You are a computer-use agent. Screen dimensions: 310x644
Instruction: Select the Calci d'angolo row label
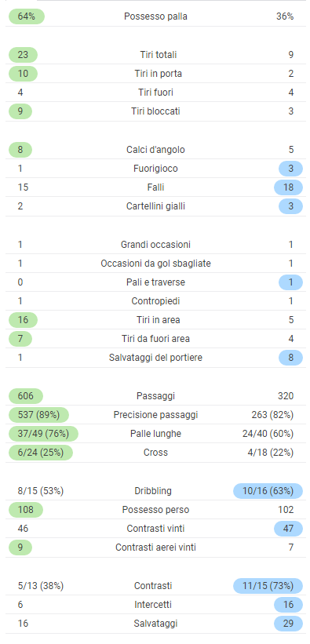click(155, 150)
